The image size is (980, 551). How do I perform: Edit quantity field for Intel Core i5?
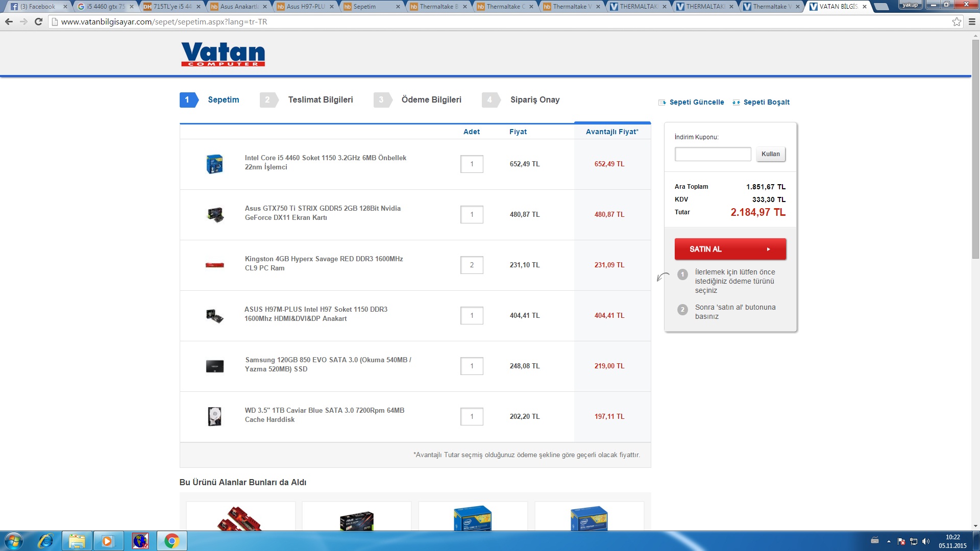point(472,164)
